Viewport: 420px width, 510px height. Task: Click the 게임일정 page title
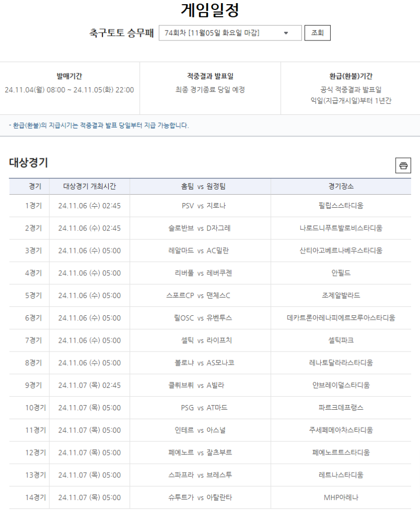[x=210, y=10]
